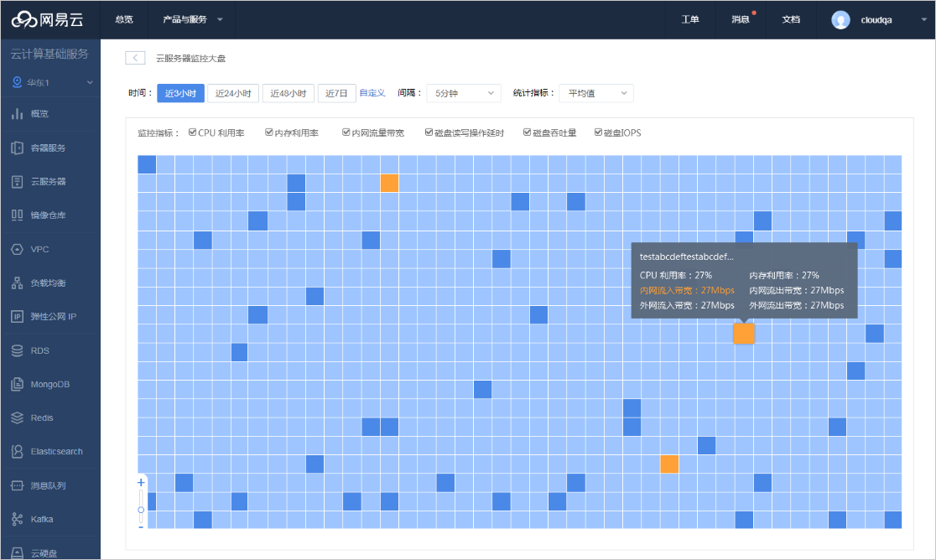
Task: Click the Kafka icon in sidebar
Action: [17, 519]
